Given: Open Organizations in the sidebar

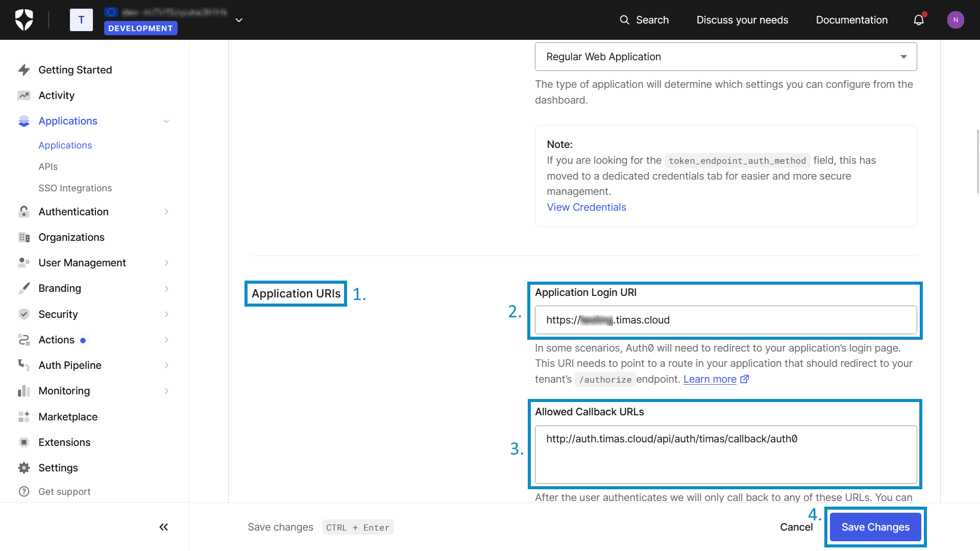Looking at the screenshot, I should [x=71, y=237].
